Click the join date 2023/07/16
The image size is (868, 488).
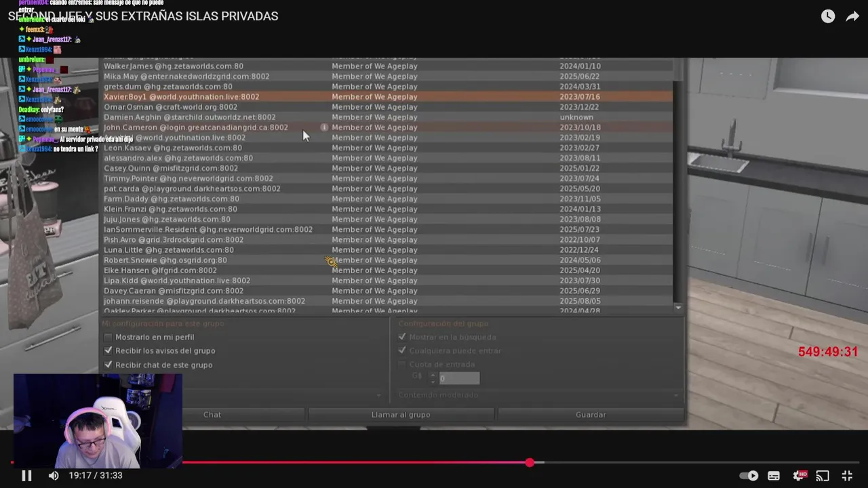click(580, 97)
